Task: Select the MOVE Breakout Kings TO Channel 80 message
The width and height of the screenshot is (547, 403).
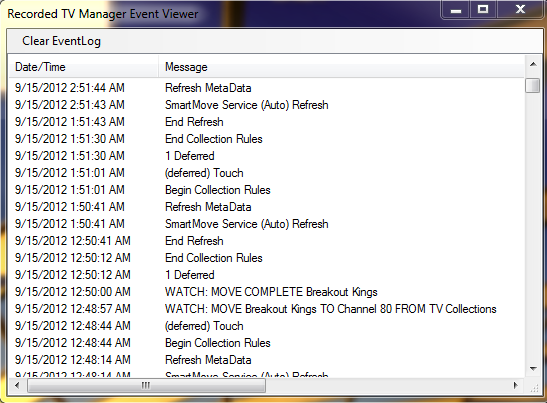Action: coord(330,309)
